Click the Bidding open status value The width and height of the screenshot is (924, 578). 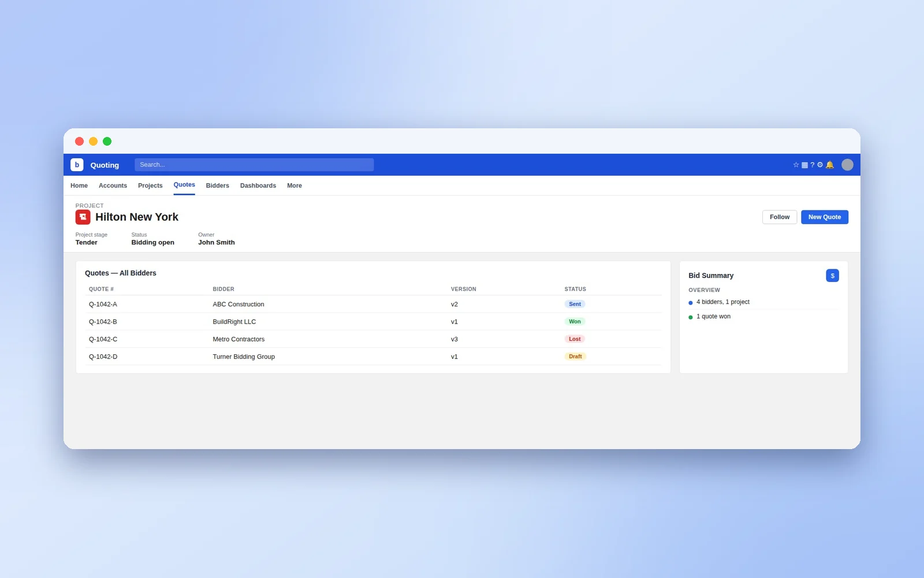[x=152, y=243]
